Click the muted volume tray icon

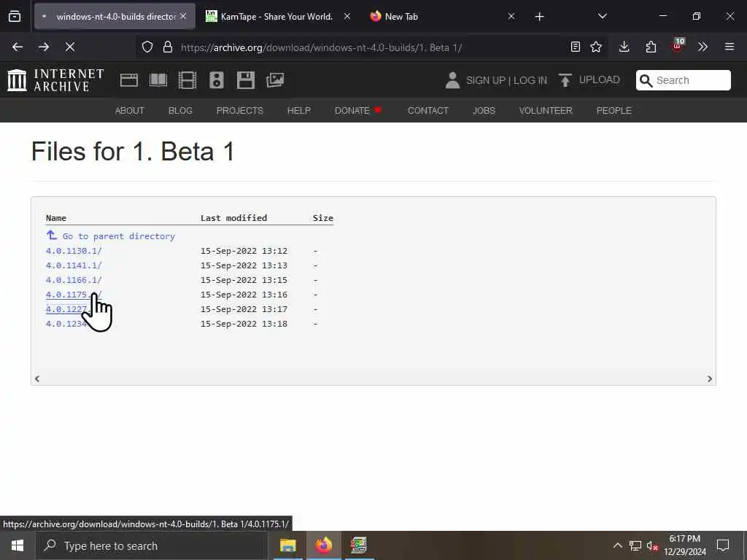click(652, 545)
